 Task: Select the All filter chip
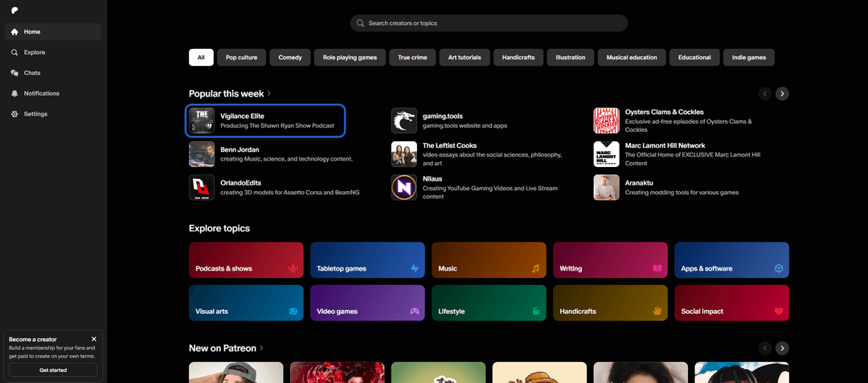click(201, 58)
